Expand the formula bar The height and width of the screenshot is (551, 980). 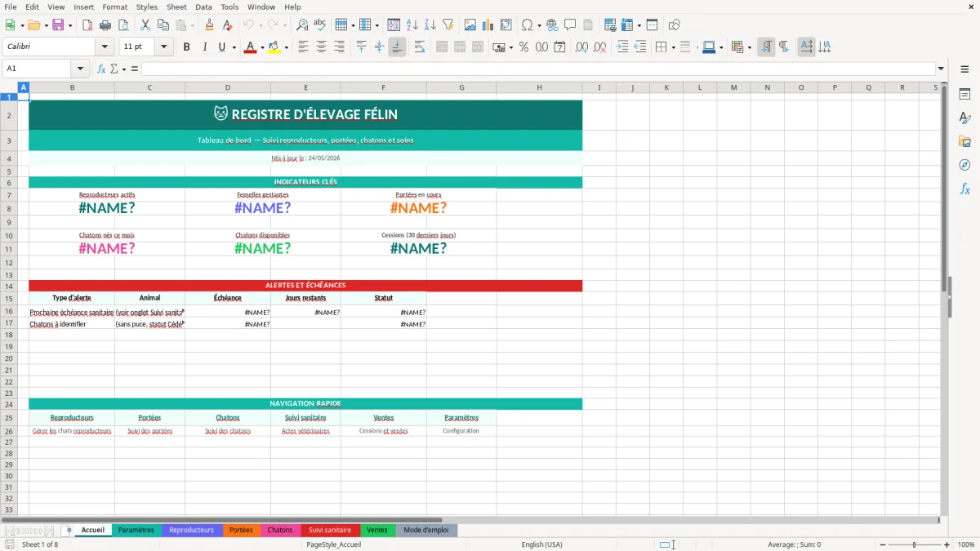(x=941, y=69)
